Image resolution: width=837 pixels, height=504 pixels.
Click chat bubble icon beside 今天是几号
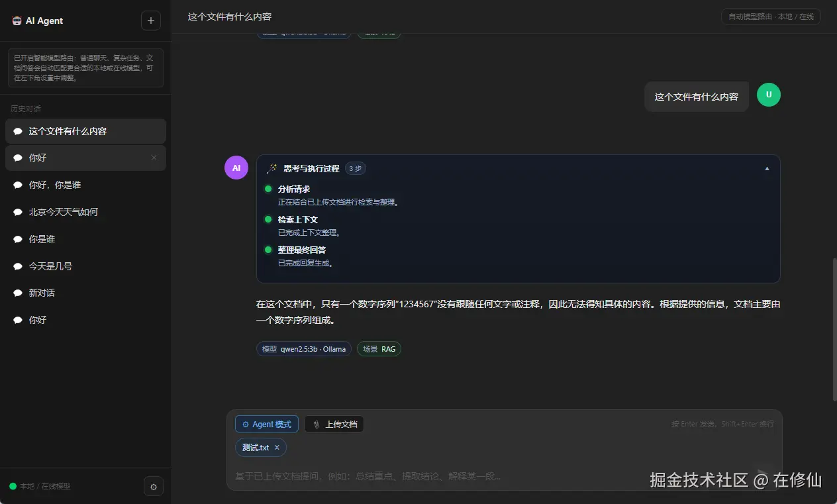point(18,266)
